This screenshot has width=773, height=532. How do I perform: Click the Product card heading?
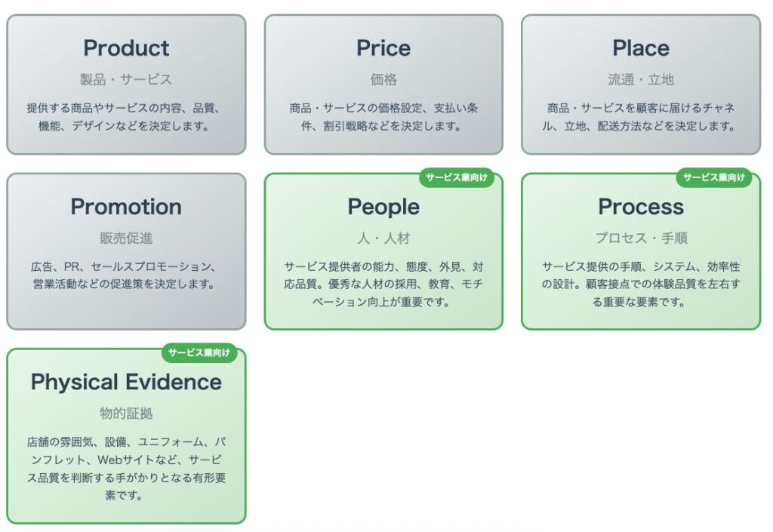tap(126, 48)
